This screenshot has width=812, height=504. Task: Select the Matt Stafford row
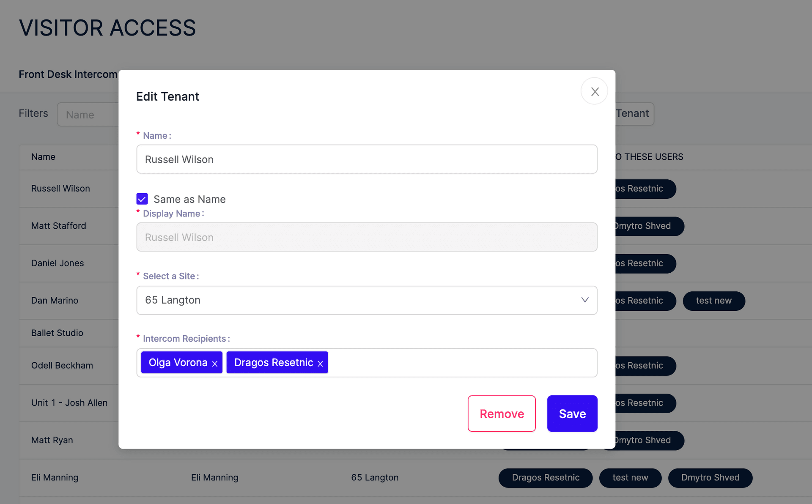point(59,226)
